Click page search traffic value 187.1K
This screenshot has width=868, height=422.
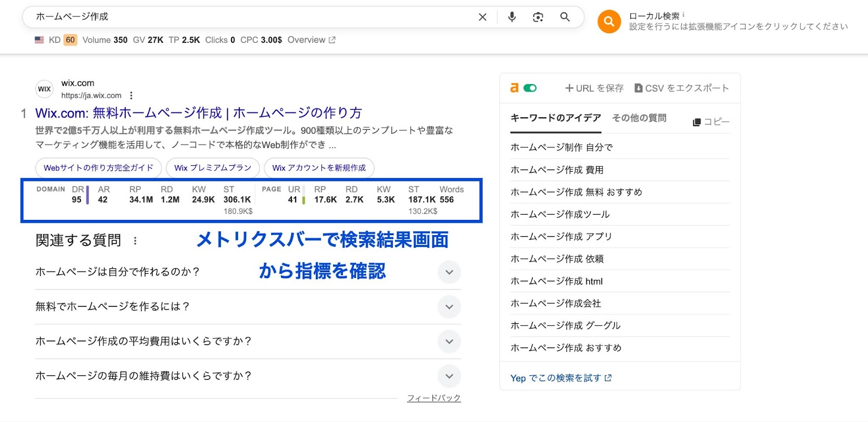422,200
